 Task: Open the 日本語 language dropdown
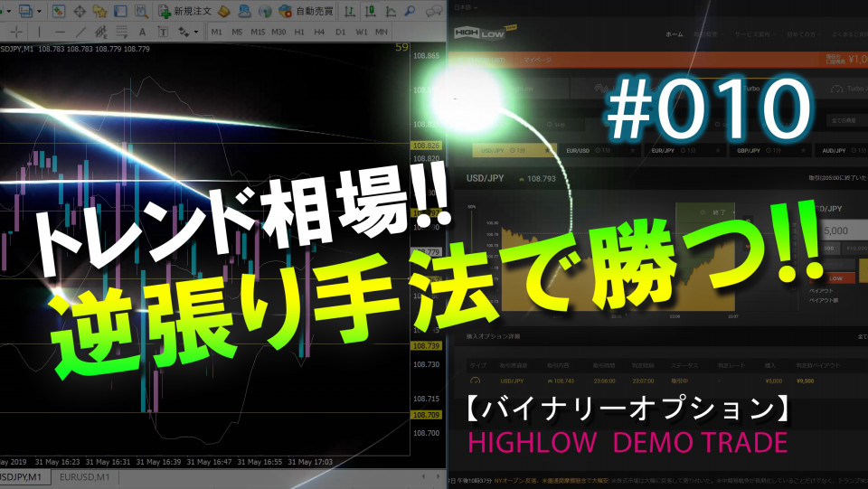466,7
